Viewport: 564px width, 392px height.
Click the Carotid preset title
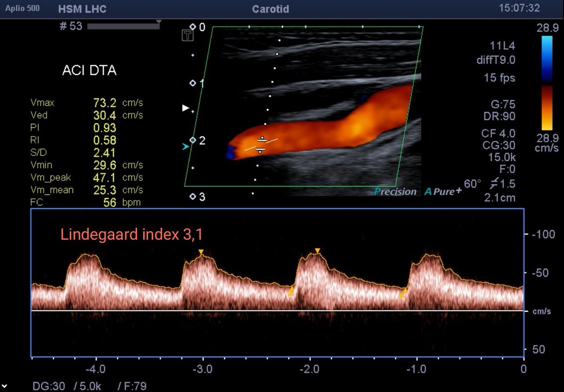click(270, 9)
